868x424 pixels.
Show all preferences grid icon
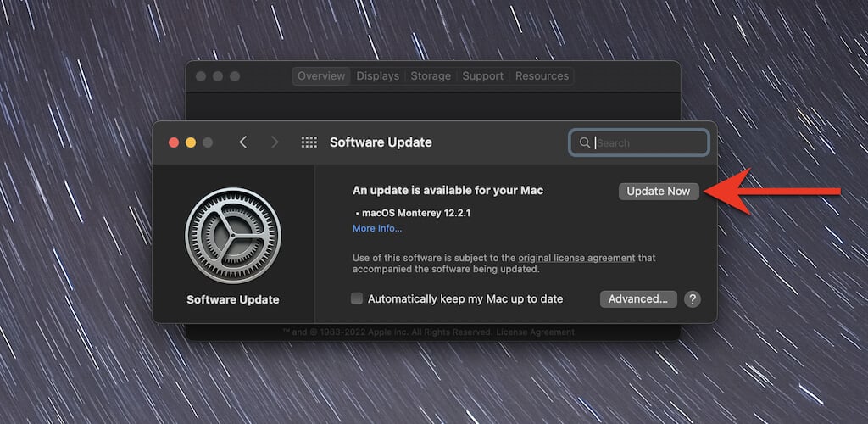[309, 142]
